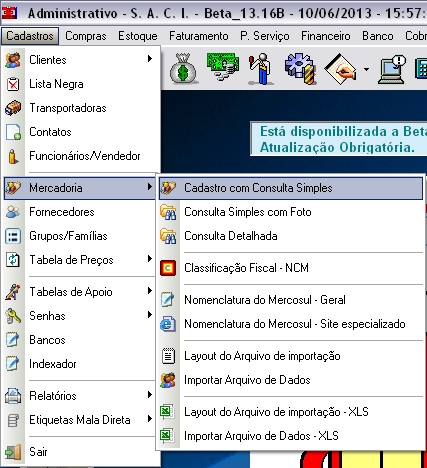The width and height of the screenshot is (427, 468).
Task: Click the money bag toolbar icon
Action: pyautogui.click(x=183, y=69)
